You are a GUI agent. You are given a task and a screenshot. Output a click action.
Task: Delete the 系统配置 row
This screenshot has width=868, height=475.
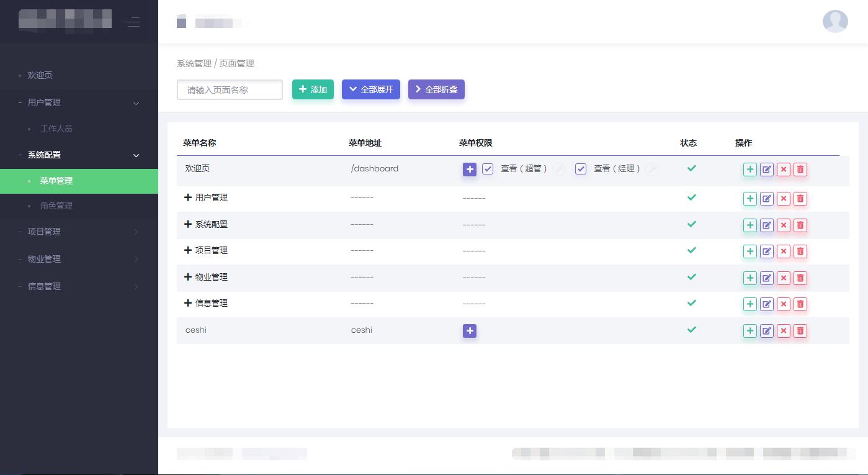(x=800, y=225)
